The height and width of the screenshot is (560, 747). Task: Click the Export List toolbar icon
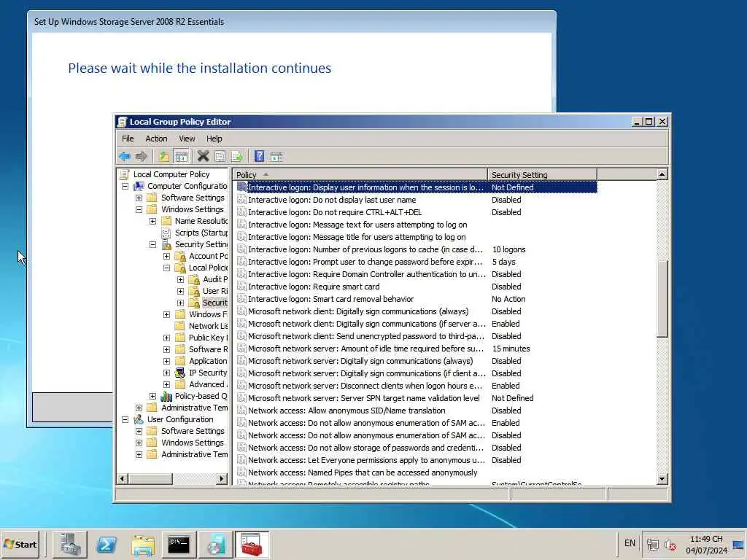pyautogui.click(x=237, y=156)
